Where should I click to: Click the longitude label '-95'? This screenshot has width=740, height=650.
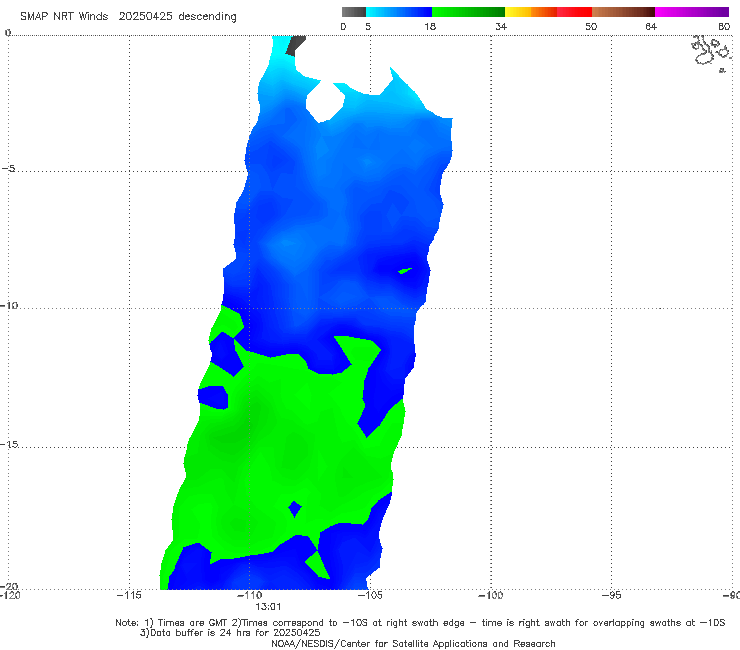click(612, 595)
